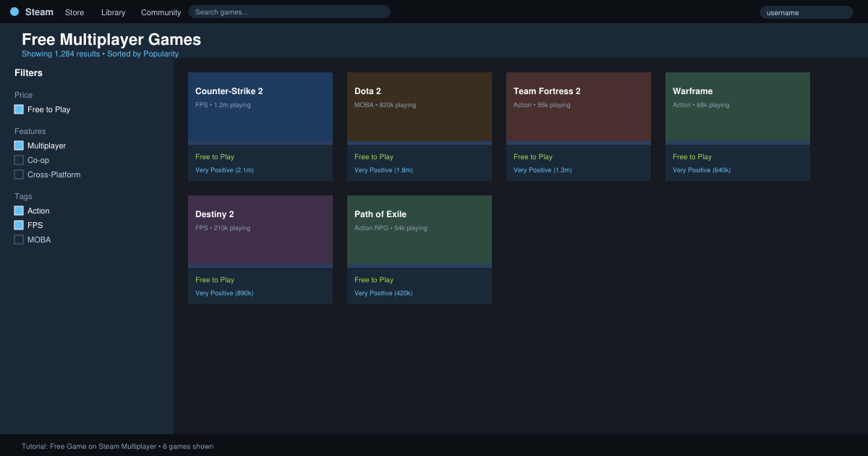The height and width of the screenshot is (456, 868).
Task: Open the username account box
Action: pos(807,12)
